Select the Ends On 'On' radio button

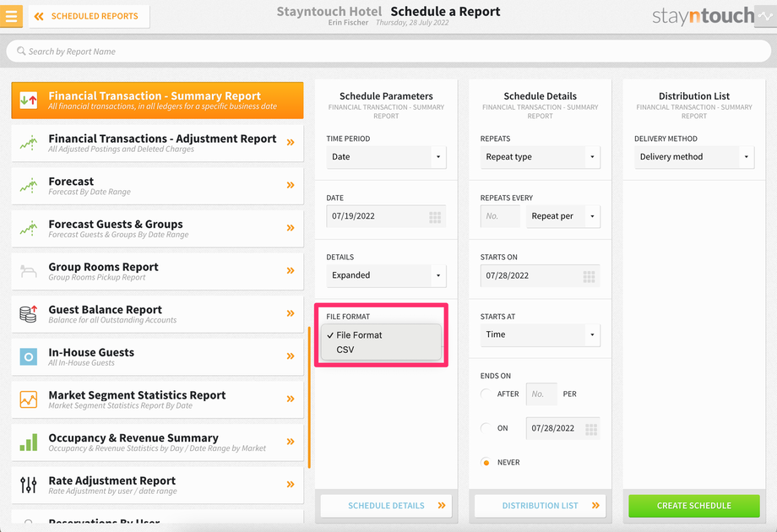coord(486,428)
